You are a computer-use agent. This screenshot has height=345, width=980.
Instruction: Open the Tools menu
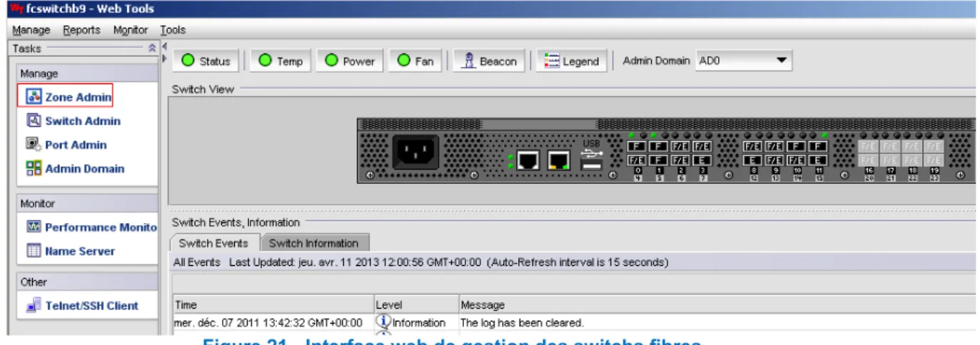point(173,30)
